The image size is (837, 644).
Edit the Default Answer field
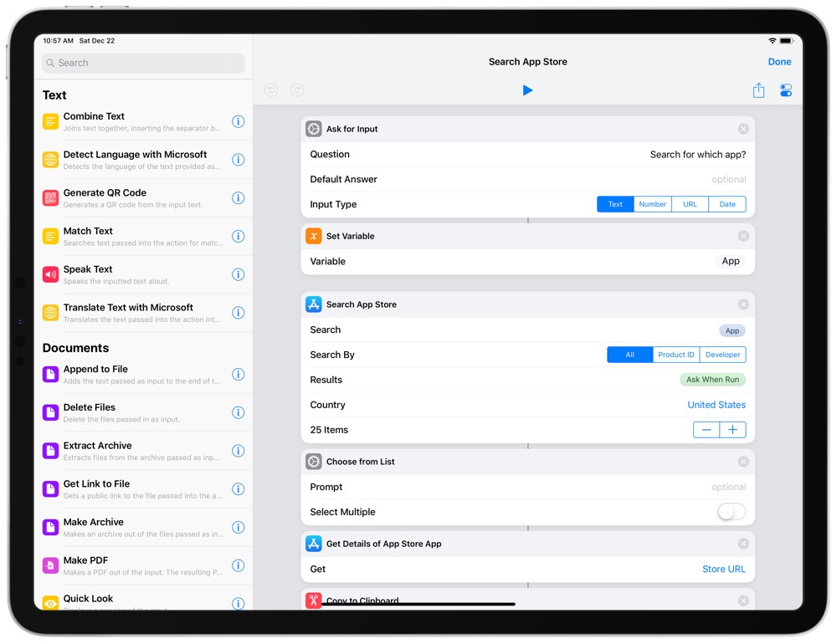729,179
